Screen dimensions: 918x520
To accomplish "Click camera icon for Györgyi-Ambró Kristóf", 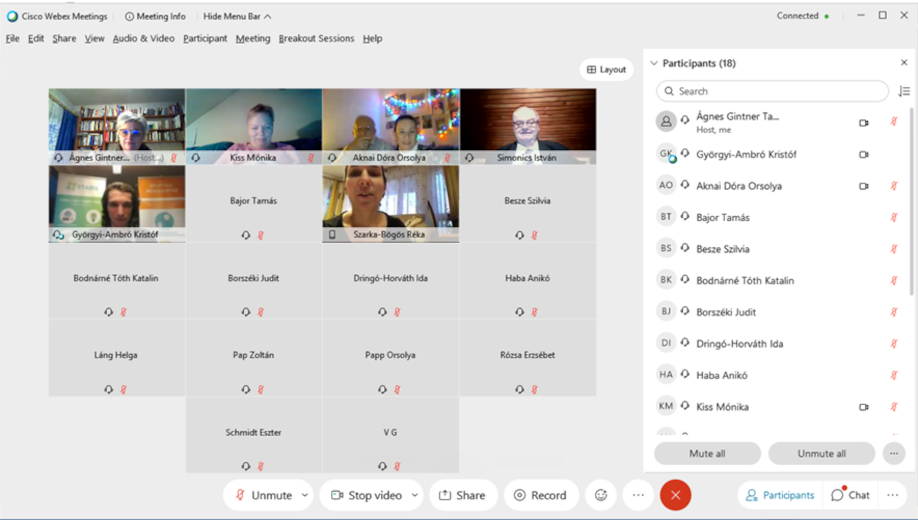I will click(864, 155).
